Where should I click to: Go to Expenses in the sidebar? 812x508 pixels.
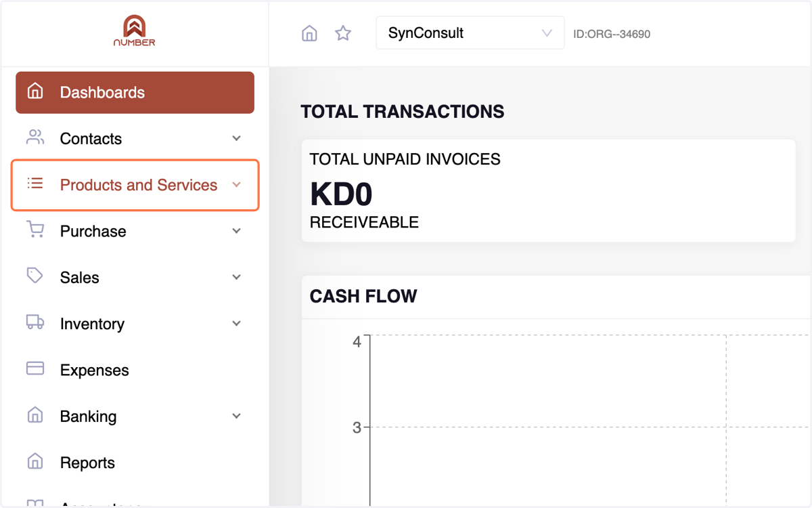pyautogui.click(x=135, y=370)
